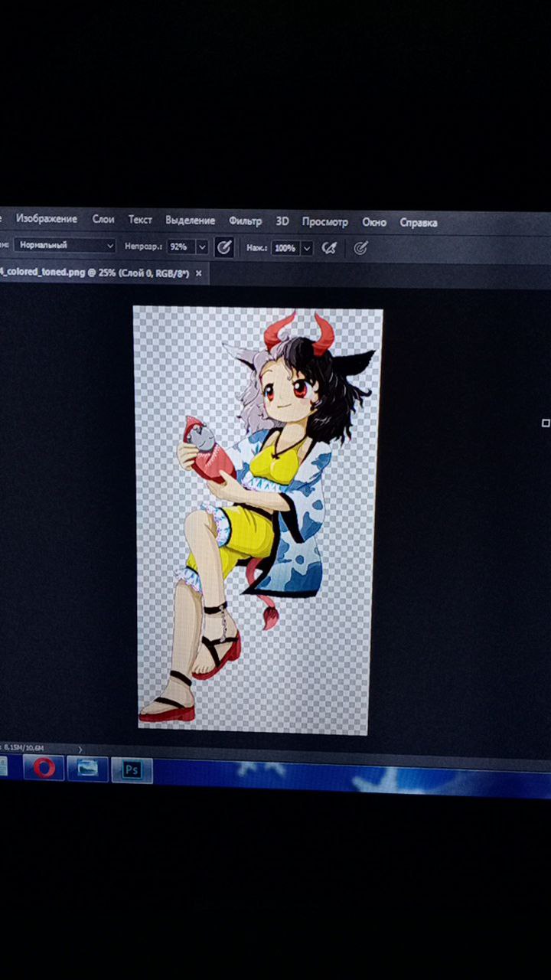Open the Текст menu

(140, 220)
